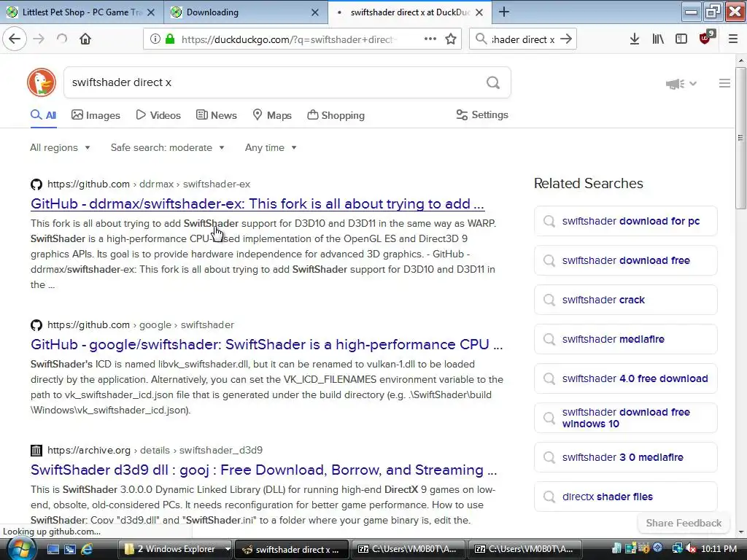Run search from toolbar search arrow
This screenshot has width=747, height=560.
tap(566, 39)
